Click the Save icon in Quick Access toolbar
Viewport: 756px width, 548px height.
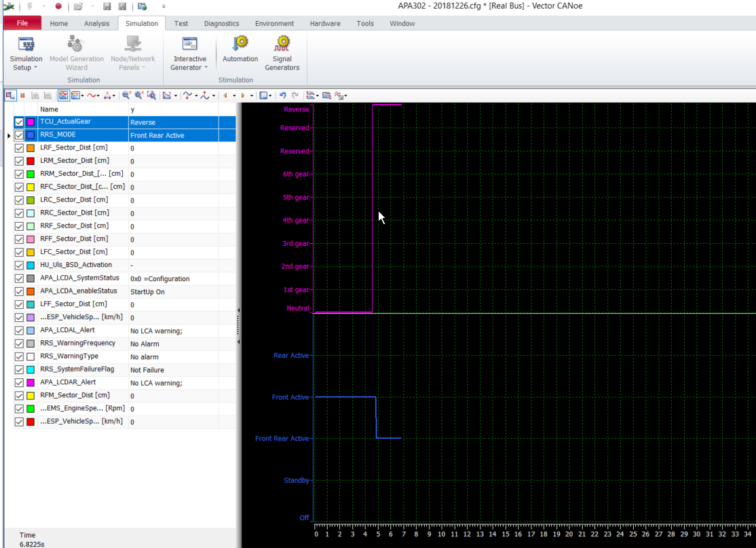click(106, 5)
